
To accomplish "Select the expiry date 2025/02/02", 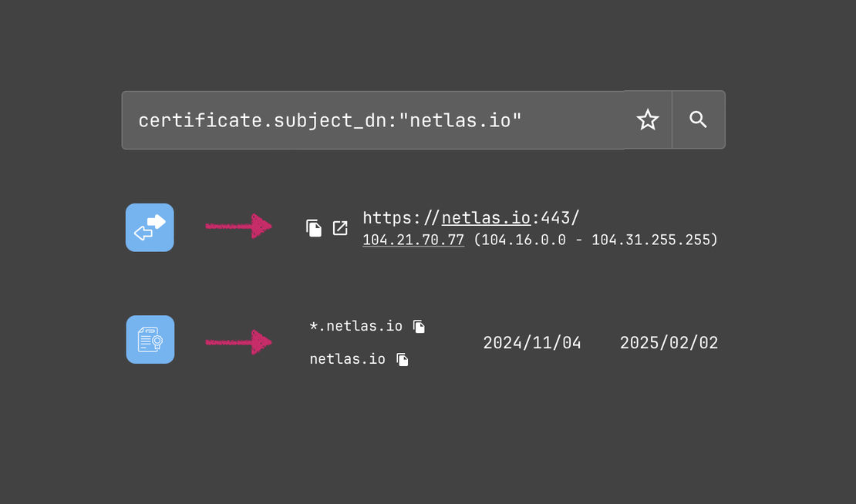I will pos(669,342).
